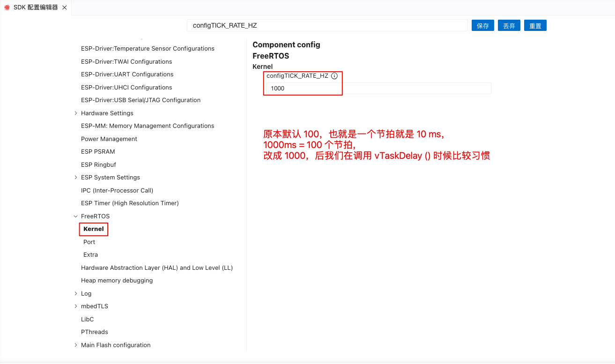Select IPC (Inter-Processor Call)
Screen dimensions: 615x364
tap(117, 190)
